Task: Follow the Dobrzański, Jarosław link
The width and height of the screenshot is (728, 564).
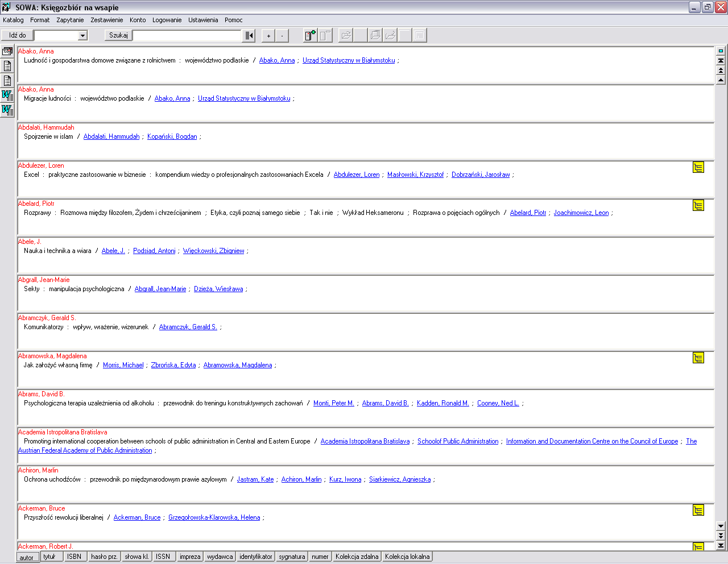Action: click(x=481, y=175)
